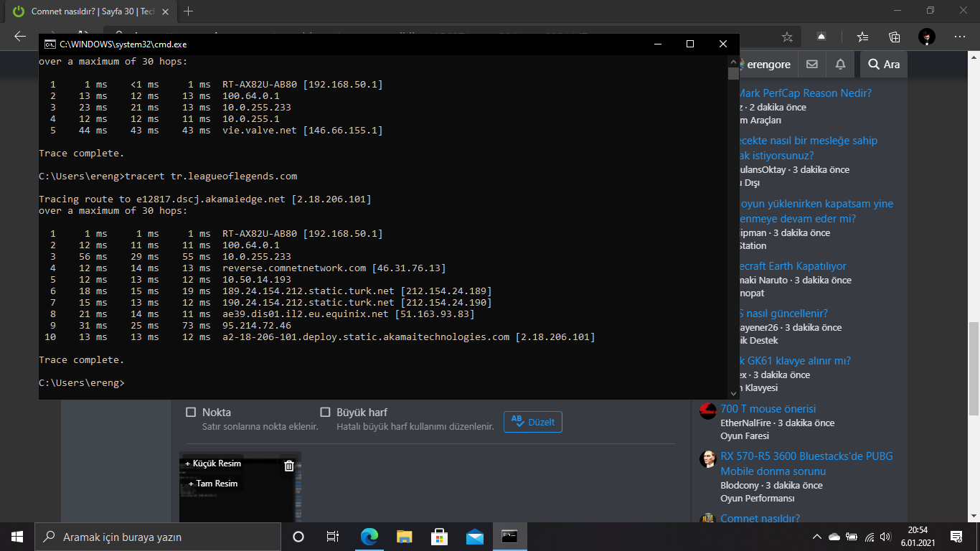Open the cmd.exe window system menu icon
This screenshot has width=980, height=551.
click(50, 44)
